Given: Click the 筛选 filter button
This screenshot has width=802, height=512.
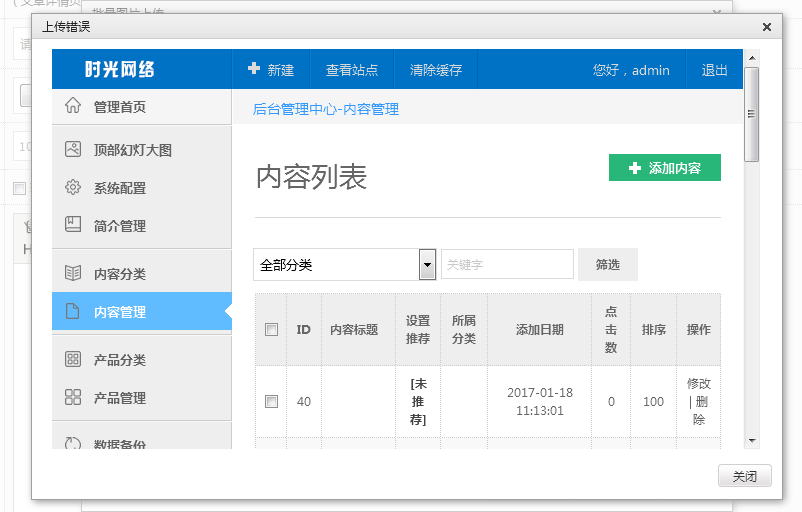Looking at the screenshot, I should pos(608,265).
